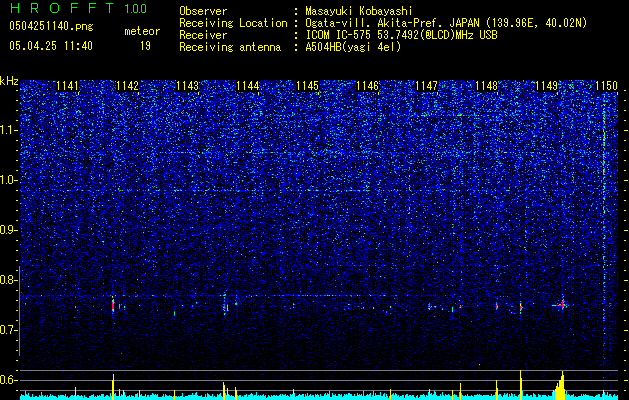The height and width of the screenshot is (400, 629).
Task: Click the meteor echo before the 1144 marker
Action: coord(225,307)
